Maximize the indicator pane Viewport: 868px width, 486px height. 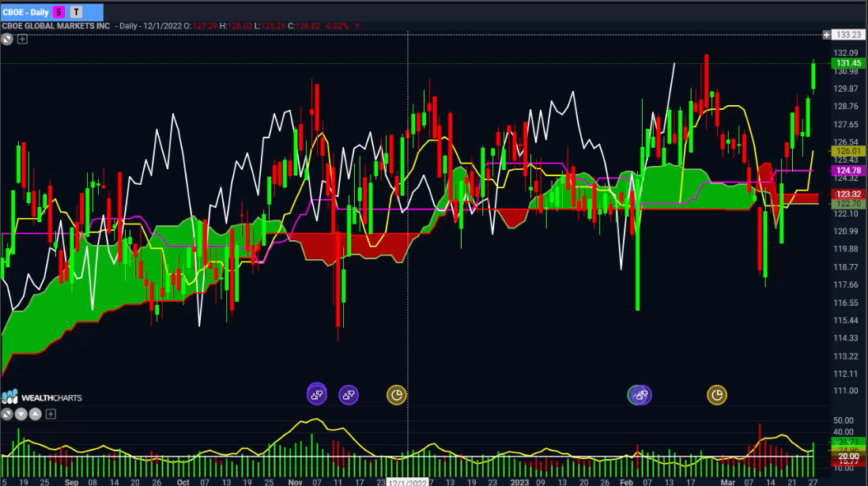[x=6, y=414]
